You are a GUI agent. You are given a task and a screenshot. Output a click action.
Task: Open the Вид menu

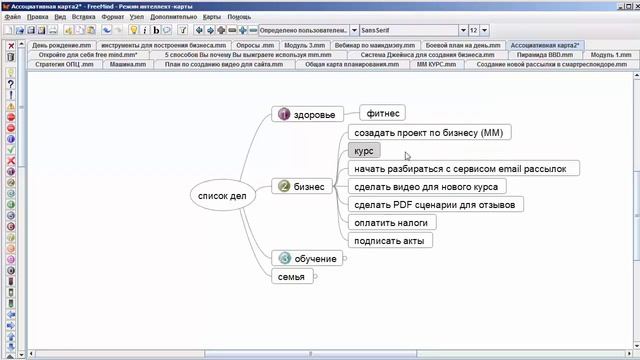click(x=60, y=17)
